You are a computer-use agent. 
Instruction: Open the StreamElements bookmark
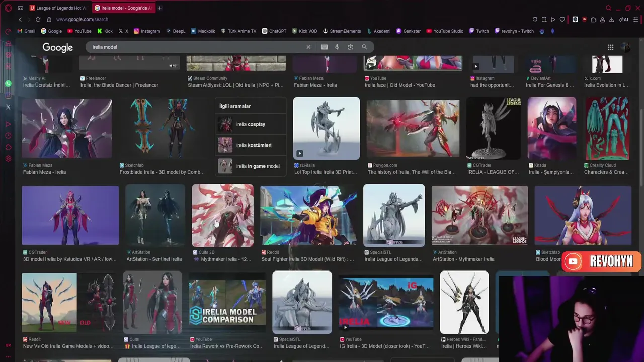point(342,31)
